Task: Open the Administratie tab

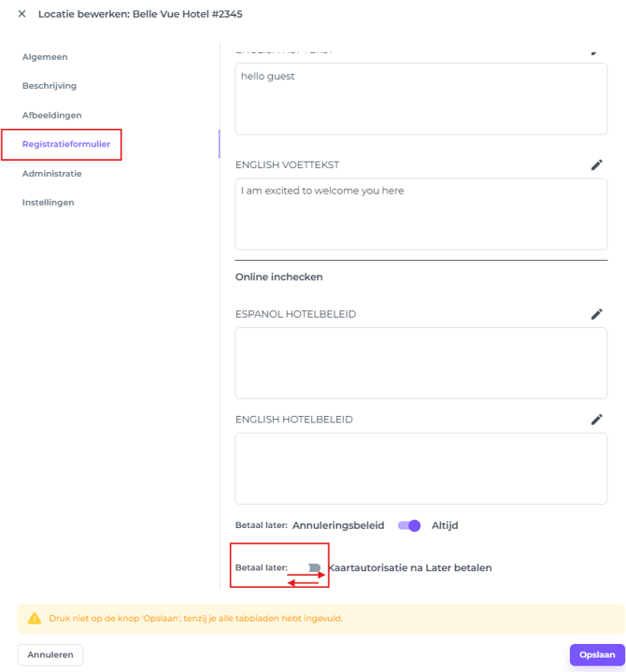Action: pos(52,174)
